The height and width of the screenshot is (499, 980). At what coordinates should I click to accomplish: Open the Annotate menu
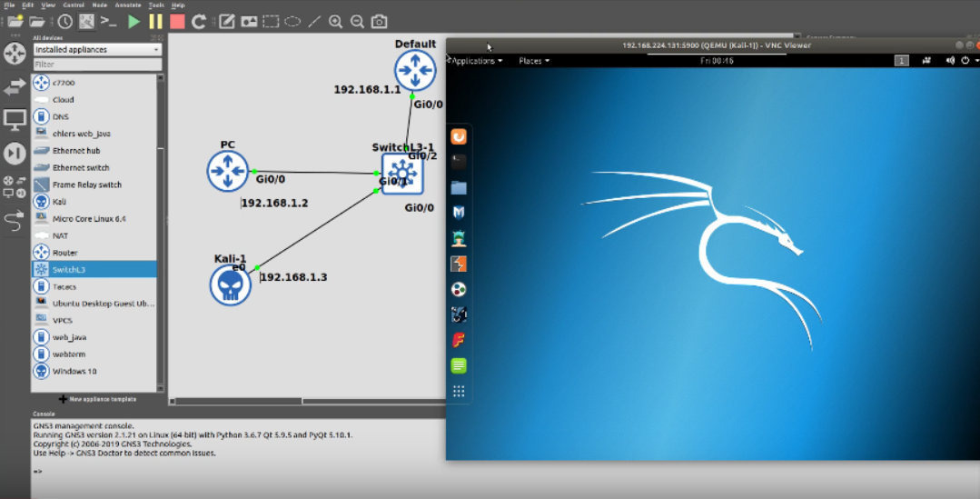tap(127, 5)
